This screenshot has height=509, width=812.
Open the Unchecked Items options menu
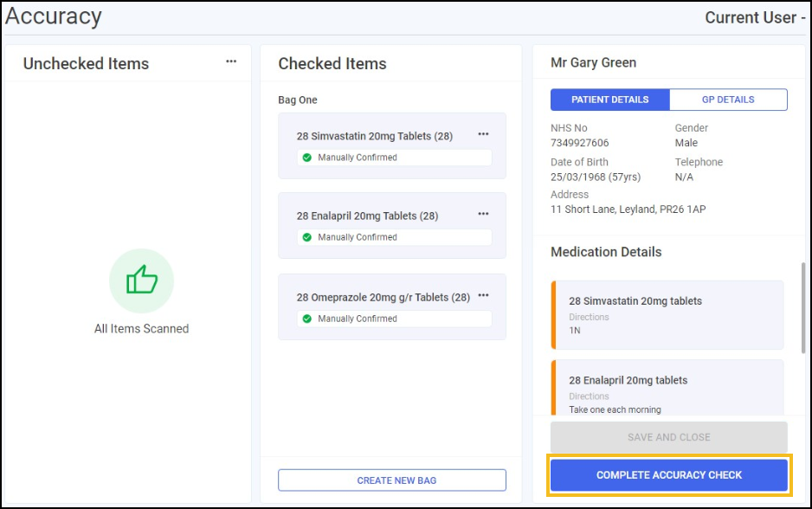point(231,61)
